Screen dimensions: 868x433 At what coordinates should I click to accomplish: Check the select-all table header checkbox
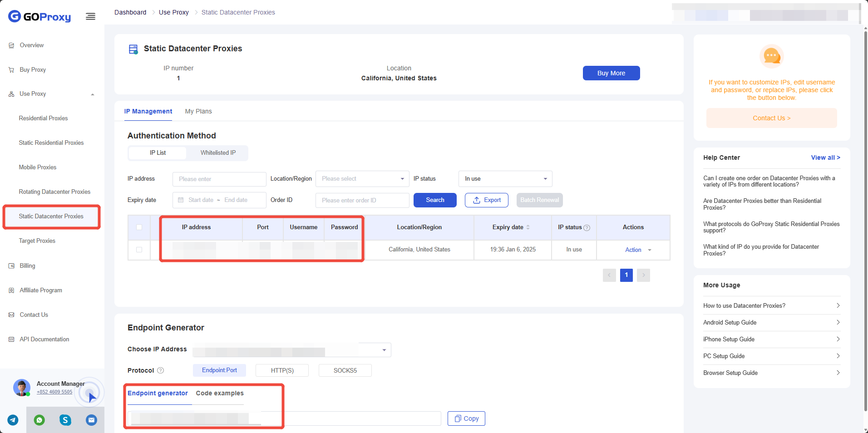point(139,227)
